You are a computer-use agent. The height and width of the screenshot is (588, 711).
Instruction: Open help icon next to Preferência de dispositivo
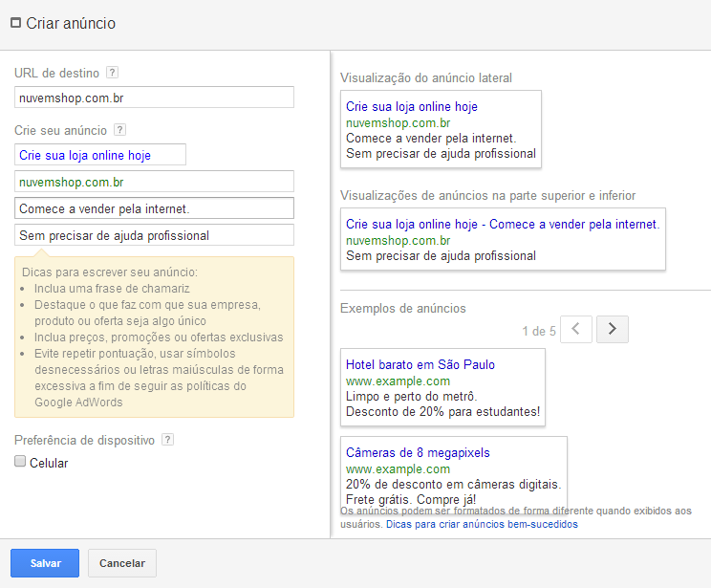[168, 440]
